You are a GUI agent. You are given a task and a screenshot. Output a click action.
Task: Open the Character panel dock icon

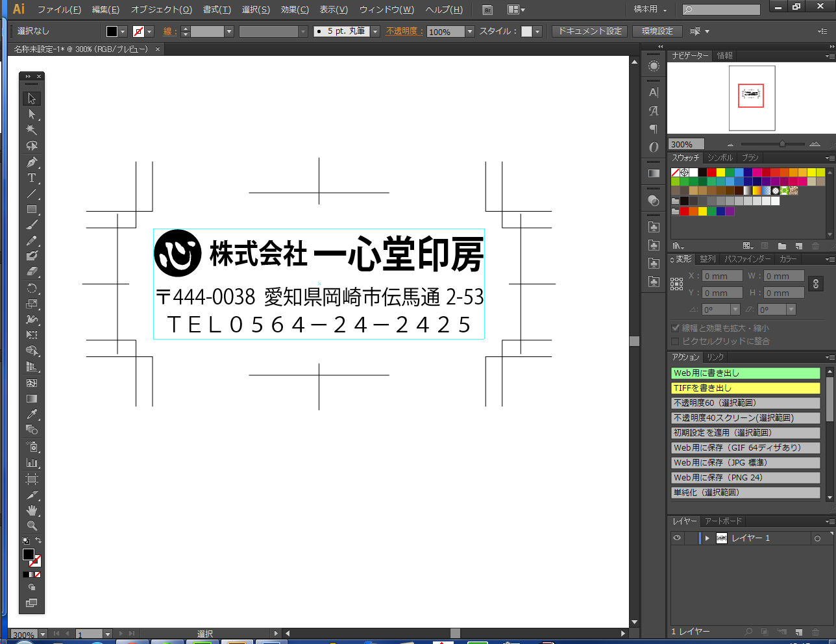click(654, 92)
